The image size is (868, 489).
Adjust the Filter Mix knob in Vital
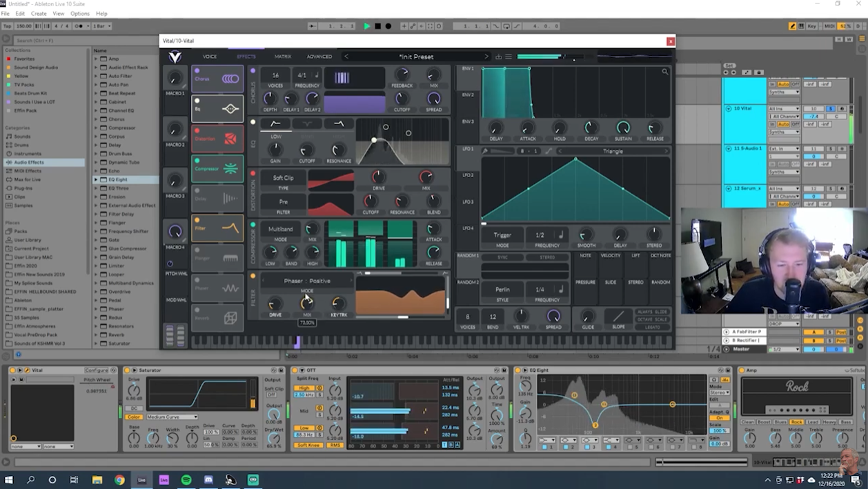tap(307, 303)
